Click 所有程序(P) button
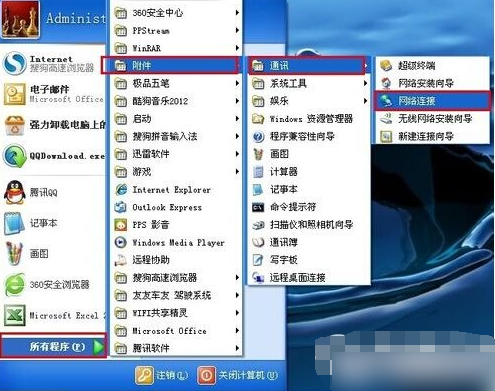The width and height of the screenshot is (495, 391). point(54,346)
